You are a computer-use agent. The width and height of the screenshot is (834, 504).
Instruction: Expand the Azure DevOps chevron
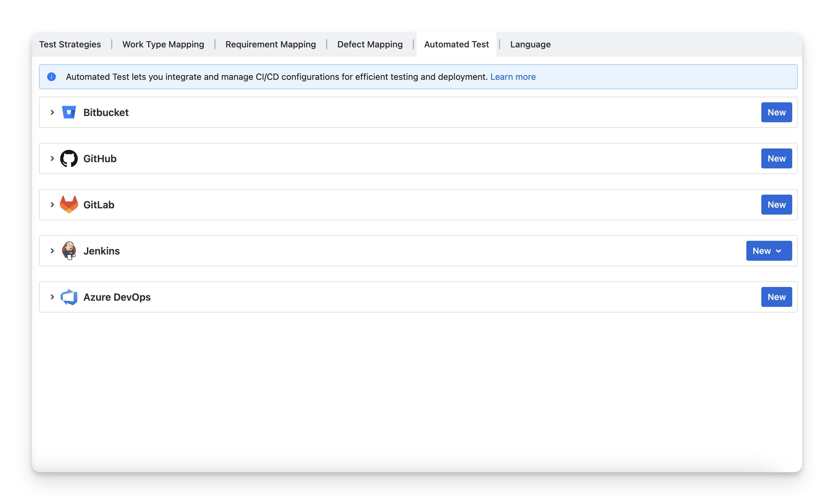click(x=52, y=297)
